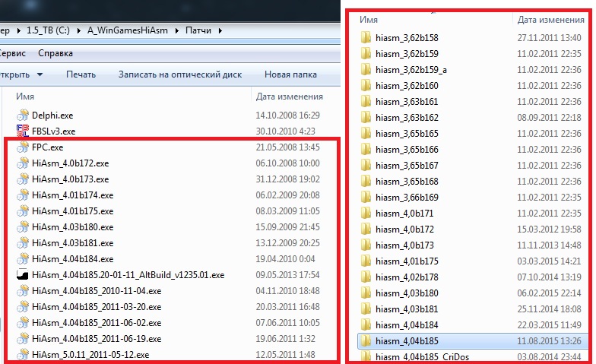The image size is (596, 364).
Task: Click the Открыть toolbar button
Action: click(x=15, y=74)
